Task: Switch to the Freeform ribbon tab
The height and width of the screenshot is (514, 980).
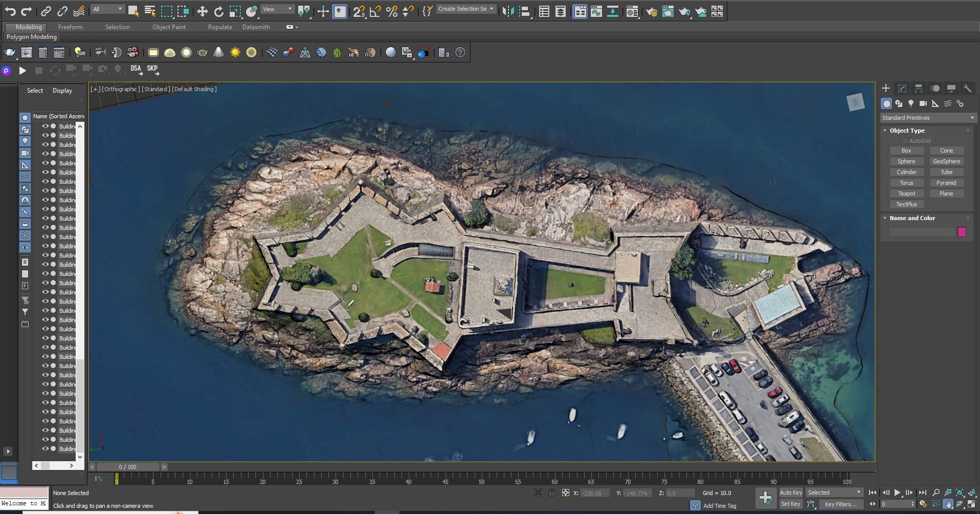Action: (x=70, y=27)
